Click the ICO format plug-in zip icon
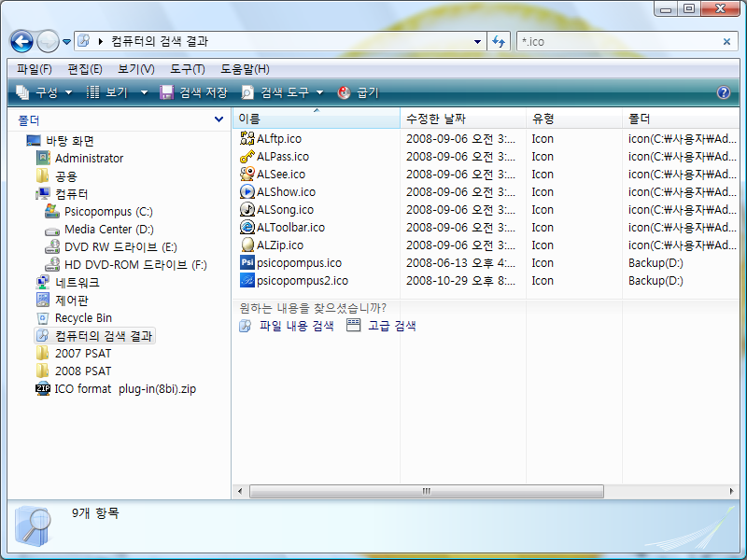Screen dimensions: 747x560 (x=43, y=388)
